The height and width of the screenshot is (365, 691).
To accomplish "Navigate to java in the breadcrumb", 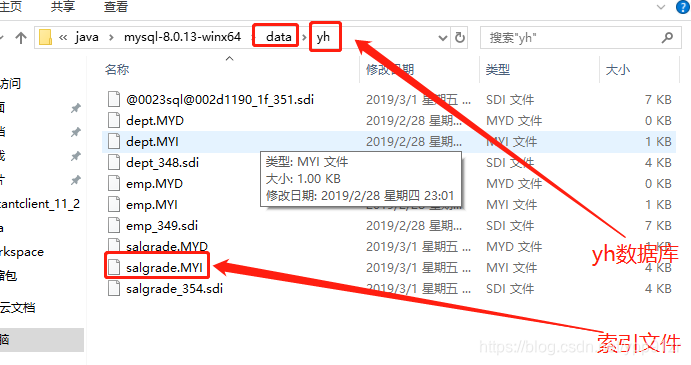I will (x=87, y=37).
